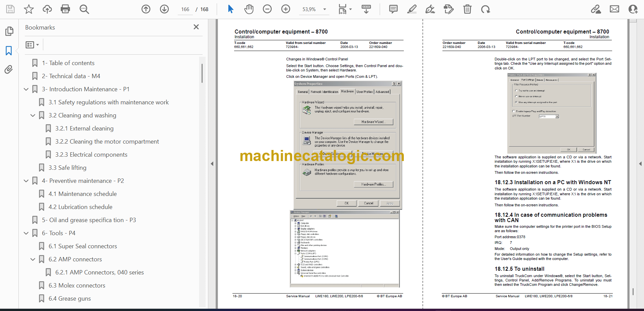This screenshot has width=644, height=311.
Task: Click the document vertical scrollbar thumb
Action: pos(633,292)
